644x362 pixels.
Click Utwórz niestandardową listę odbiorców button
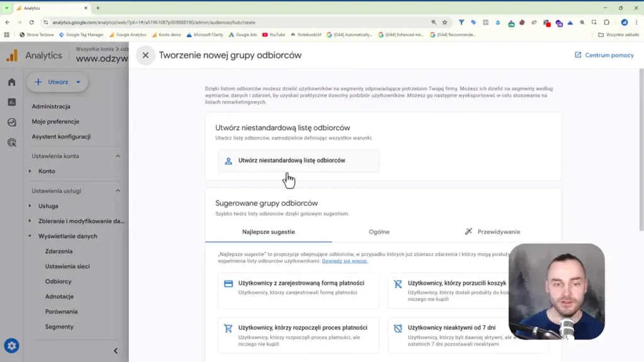click(x=299, y=160)
